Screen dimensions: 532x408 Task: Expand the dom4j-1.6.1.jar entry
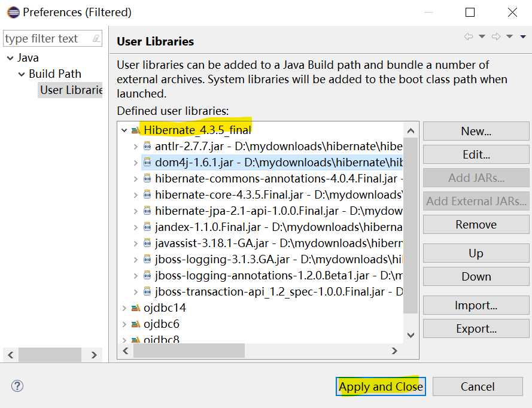(136, 163)
